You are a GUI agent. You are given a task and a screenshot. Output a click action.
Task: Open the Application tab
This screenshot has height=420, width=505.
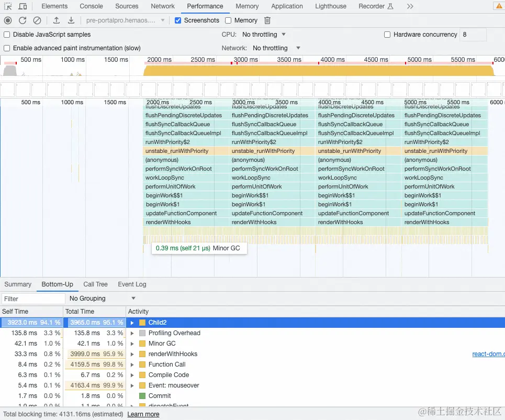point(287,6)
